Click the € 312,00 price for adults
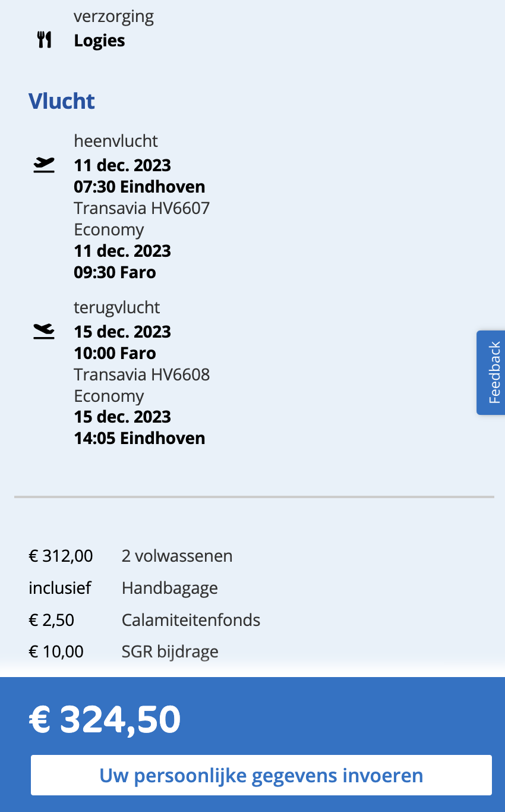The width and height of the screenshot is (505, 812). [61, 556]
